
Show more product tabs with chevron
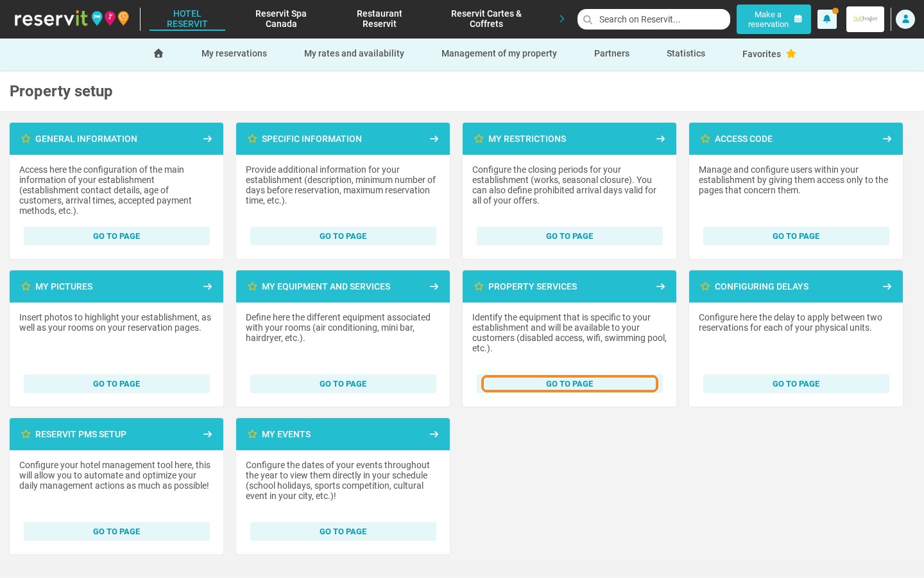coord(562,19)
